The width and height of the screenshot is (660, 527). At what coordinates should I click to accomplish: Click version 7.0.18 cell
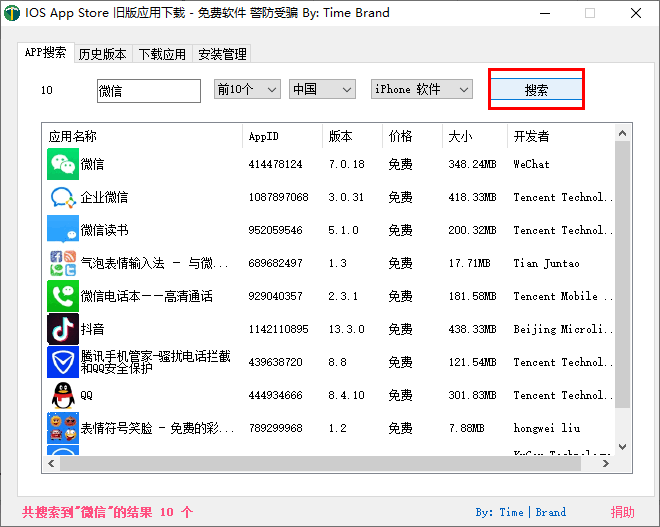346,164
